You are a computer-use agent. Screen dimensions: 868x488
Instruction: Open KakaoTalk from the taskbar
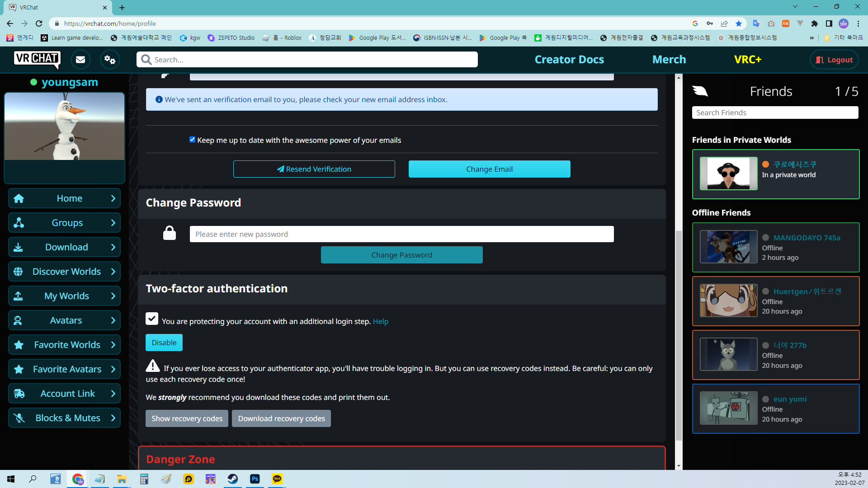(x=277, y=479)
